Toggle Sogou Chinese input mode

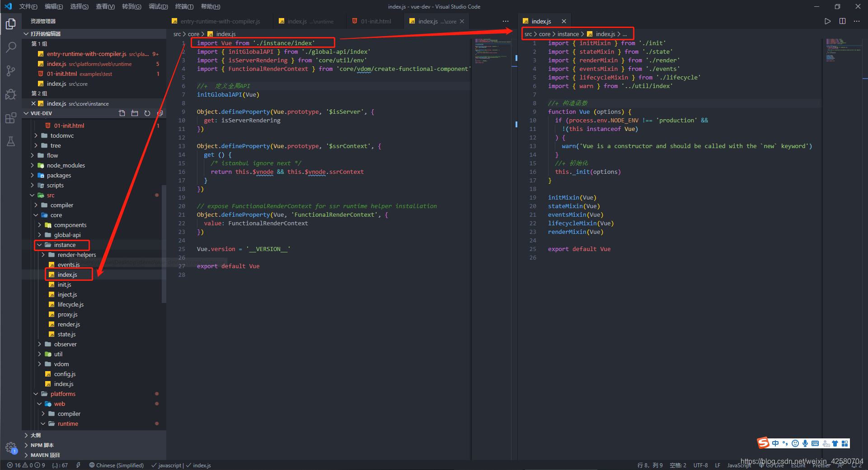775,443
